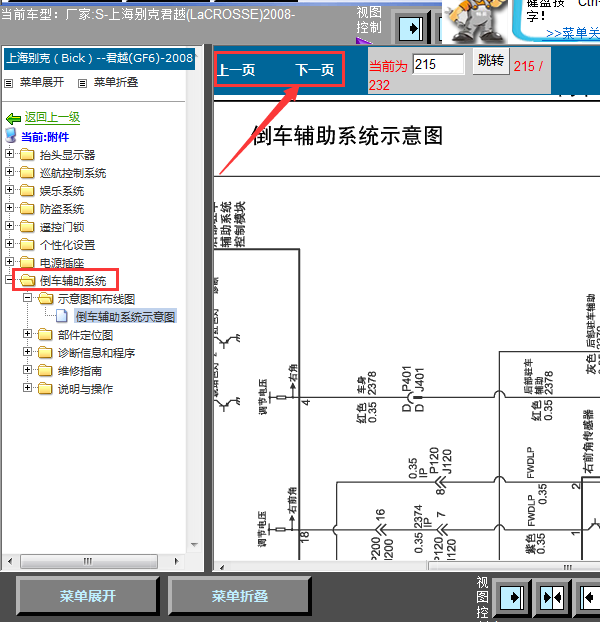Image resolution: width=600 pixels, height=622 pixels.
Task: Click the sidebar scrollbar right arrow
Action: point(176,561)
